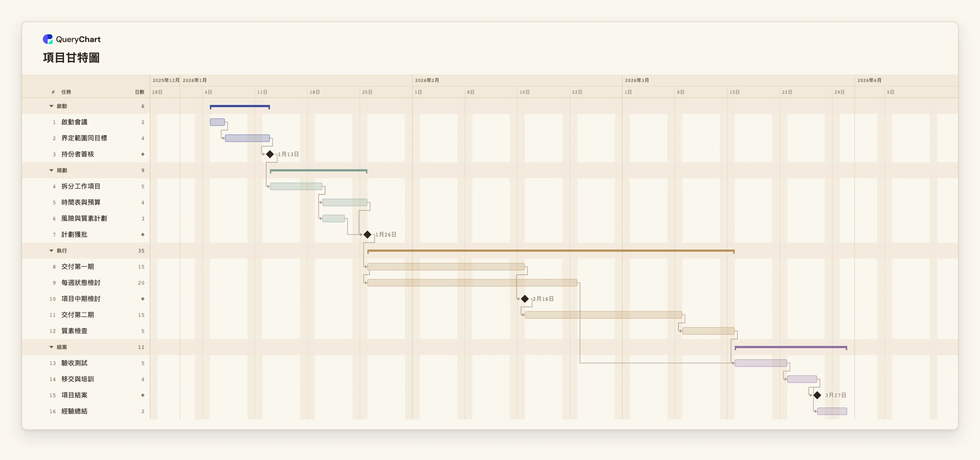Collapse the 結案 task group
Viewport: 980px width, 460px height.
51,347
